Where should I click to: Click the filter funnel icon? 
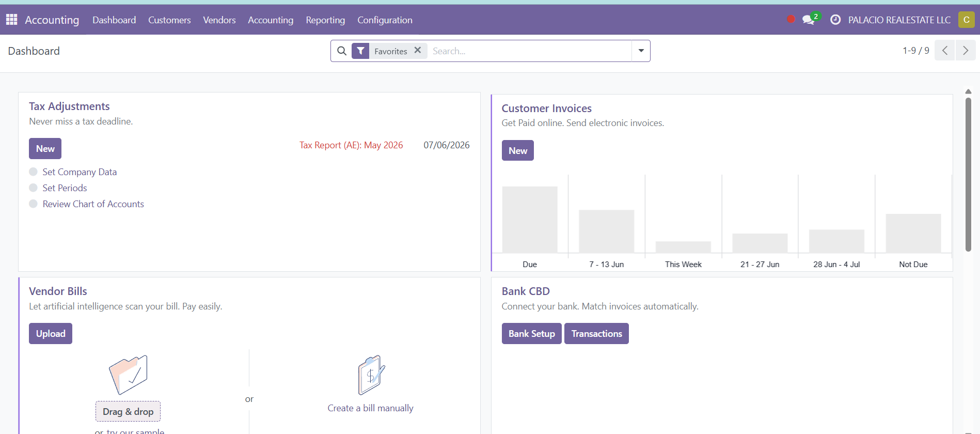360,51
